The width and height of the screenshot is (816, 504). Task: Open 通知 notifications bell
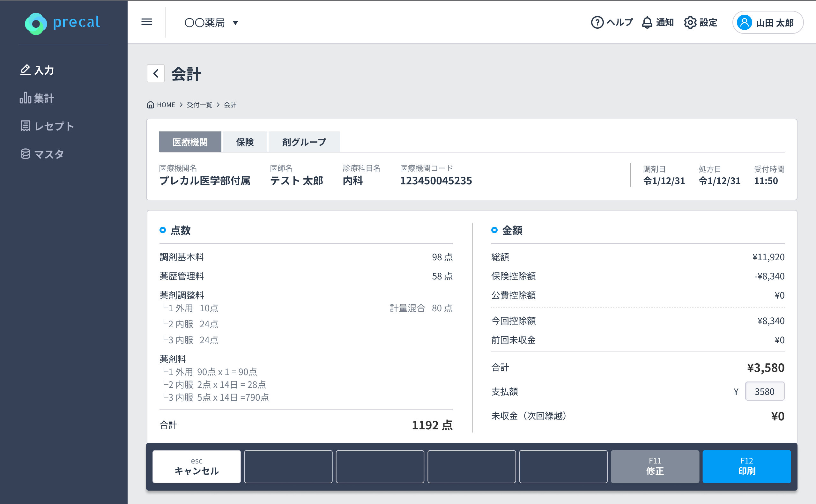click(x=647, y=22)
